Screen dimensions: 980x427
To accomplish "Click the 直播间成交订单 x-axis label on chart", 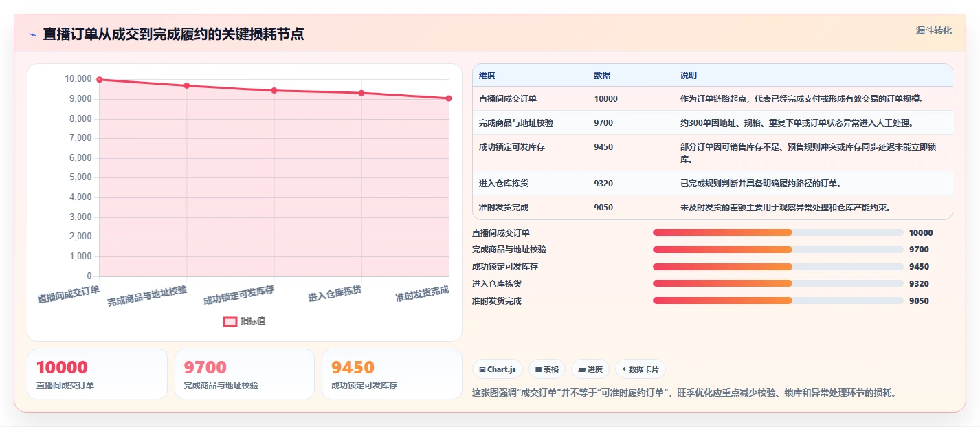I will click(69, 294).
